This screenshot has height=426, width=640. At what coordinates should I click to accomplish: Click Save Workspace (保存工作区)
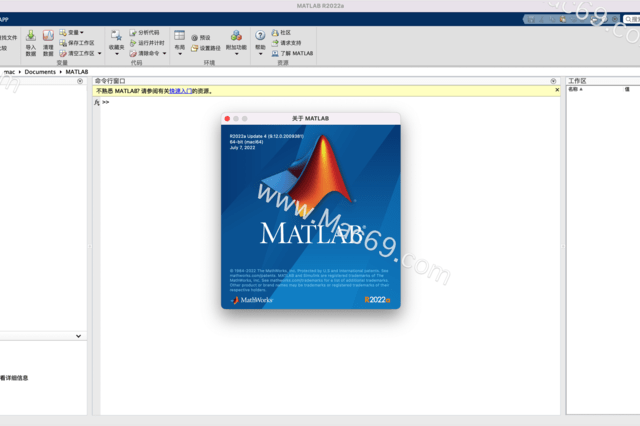76,43
